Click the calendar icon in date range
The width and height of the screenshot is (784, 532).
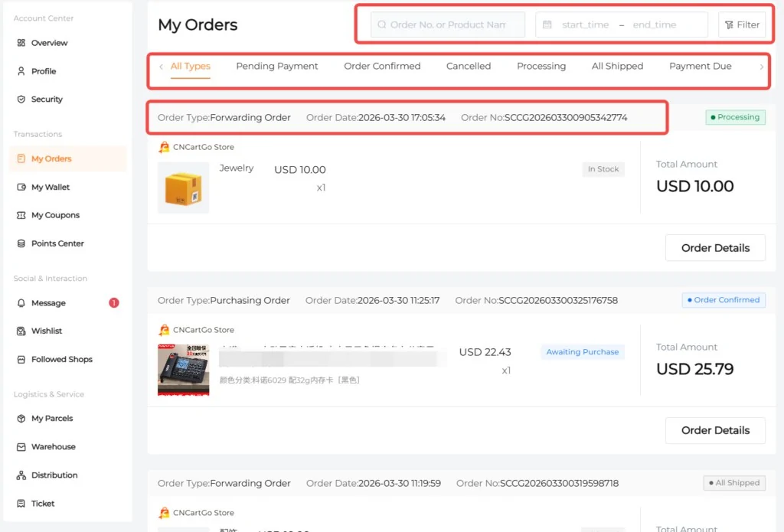[x=547, y=24]
